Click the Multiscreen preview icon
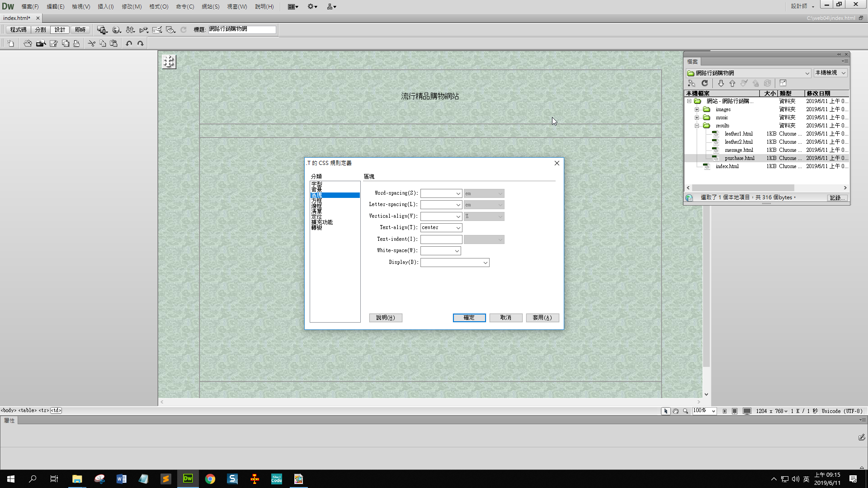The image size is (868, 488). tap(102, 30)
